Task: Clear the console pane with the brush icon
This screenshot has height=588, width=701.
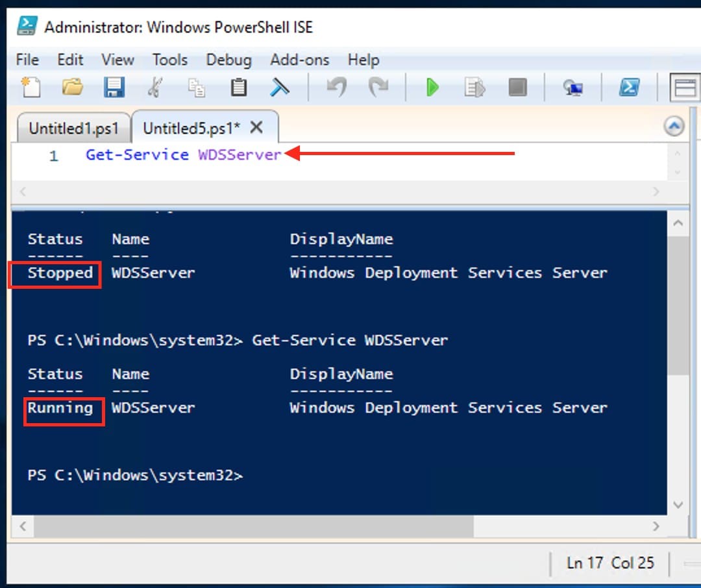Action: click(280, 87)
